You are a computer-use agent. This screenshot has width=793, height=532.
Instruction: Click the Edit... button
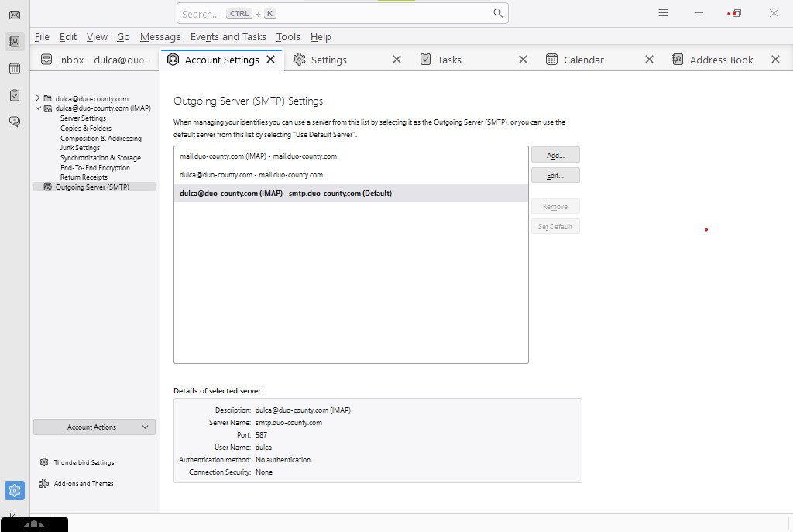coord(555,175)
